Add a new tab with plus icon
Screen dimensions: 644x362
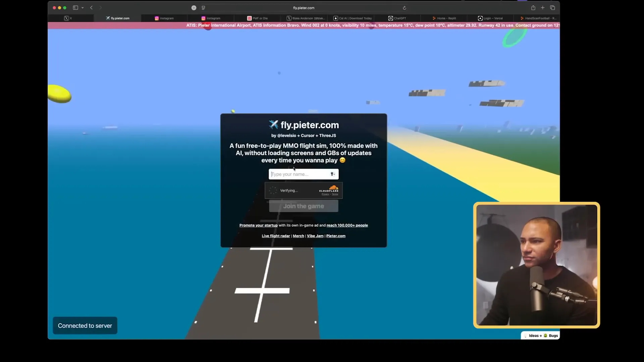tap(543, 8)
